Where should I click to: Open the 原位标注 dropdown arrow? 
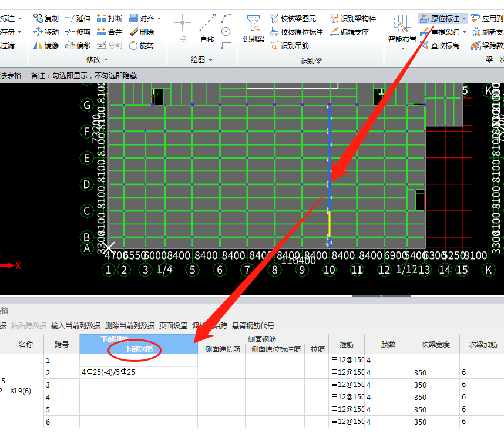pos(464,19)
